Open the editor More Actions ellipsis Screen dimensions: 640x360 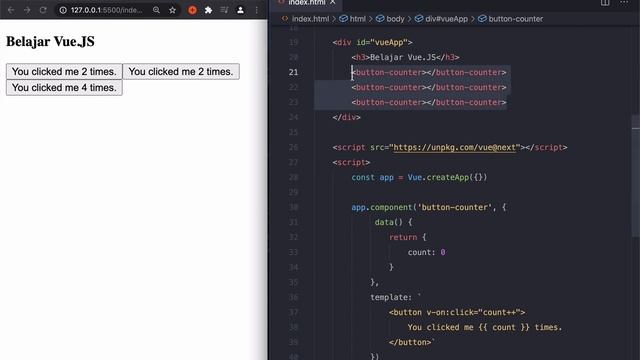[624, 2]
